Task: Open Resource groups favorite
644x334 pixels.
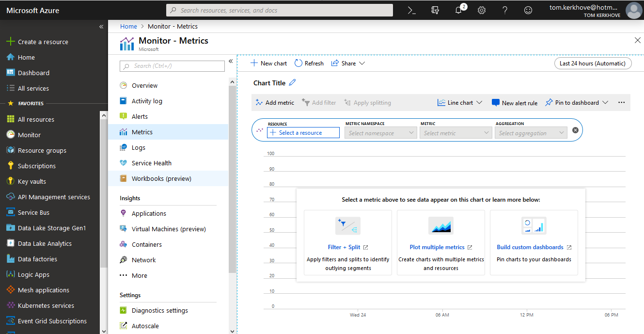Action: pyautogui.click(x=50, y=150)
